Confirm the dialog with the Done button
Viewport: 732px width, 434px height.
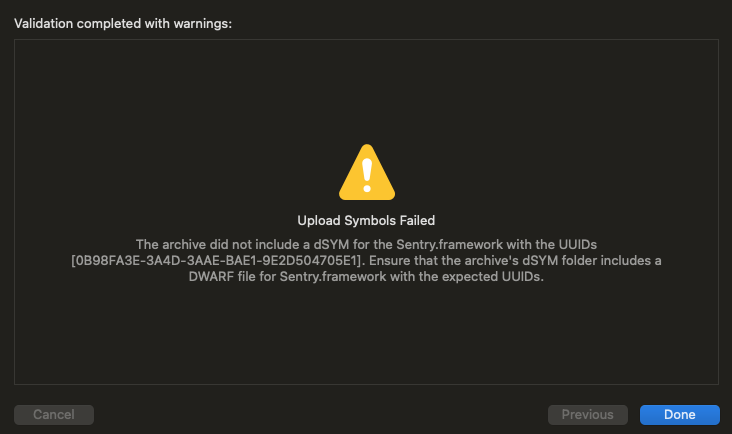pos(679,414)
